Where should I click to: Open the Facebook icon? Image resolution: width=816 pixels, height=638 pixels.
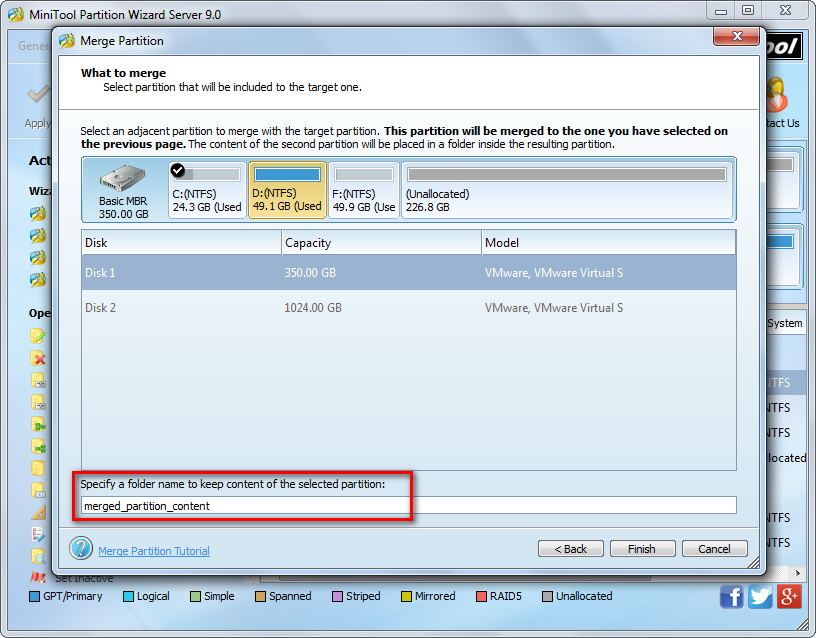click(x=732, y=596)
